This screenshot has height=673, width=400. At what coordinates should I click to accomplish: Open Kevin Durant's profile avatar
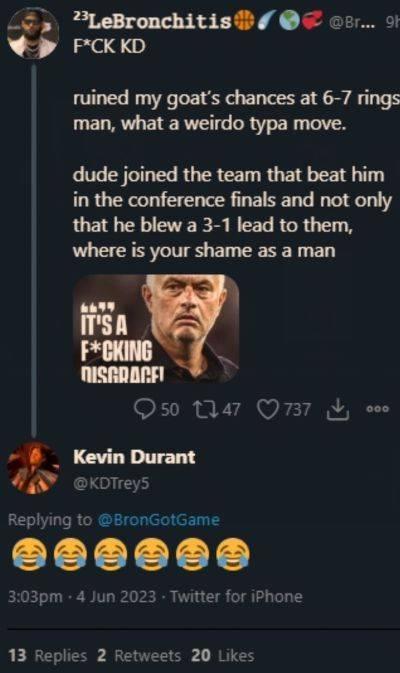[x=33, y=468]
